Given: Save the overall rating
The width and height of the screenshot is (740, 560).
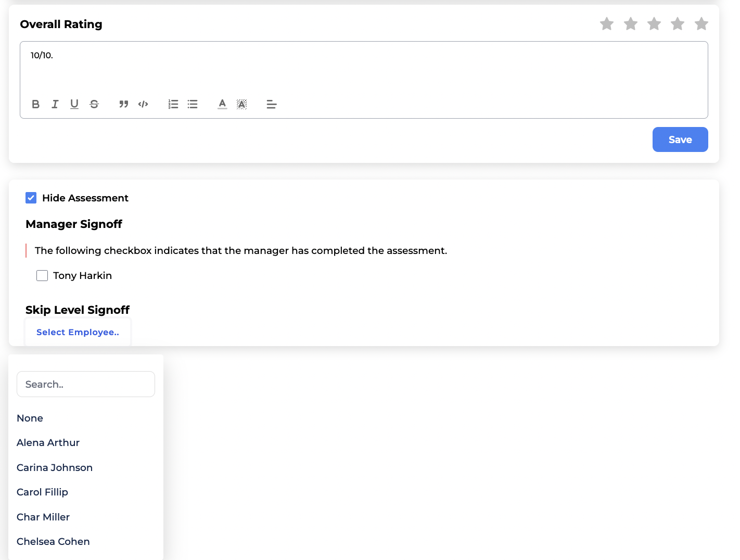Looking at the screenshot, I should (x=680, y=139).
